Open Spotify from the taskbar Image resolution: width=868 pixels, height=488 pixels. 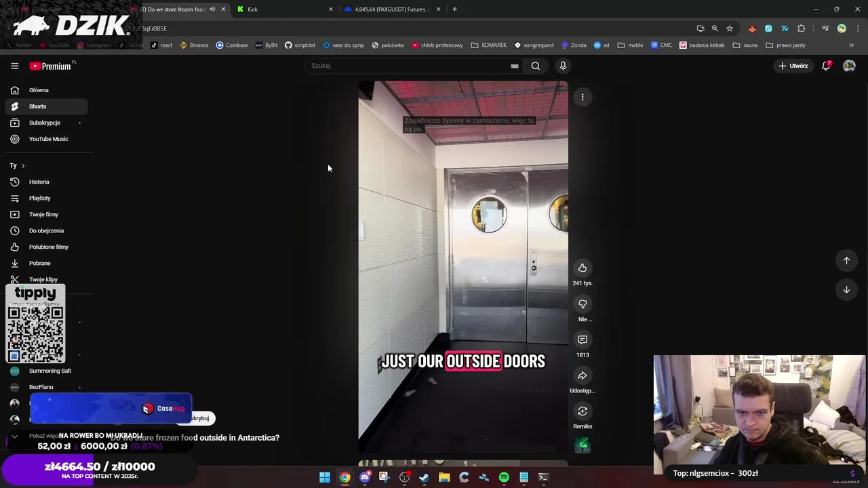(504, 477)
